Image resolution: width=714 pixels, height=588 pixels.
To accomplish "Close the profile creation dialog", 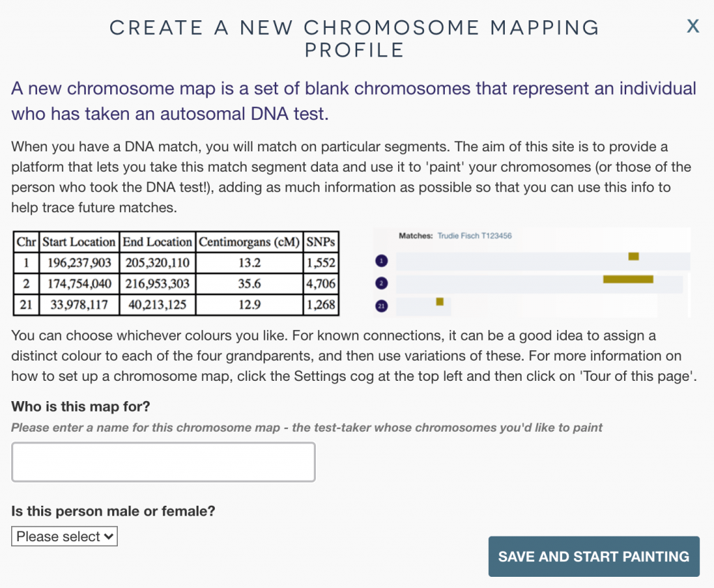I will point(692,26).
